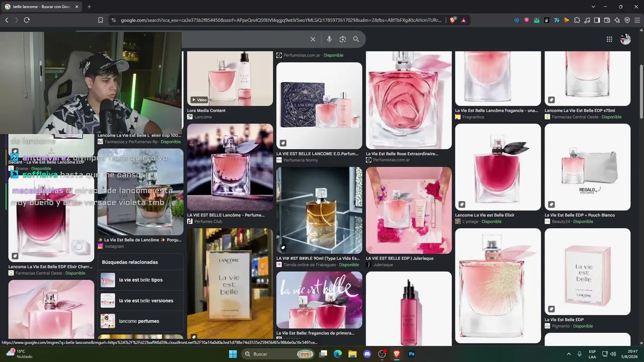Open Task View on the taskbar
644x362 pixels.
coord(323,354)
